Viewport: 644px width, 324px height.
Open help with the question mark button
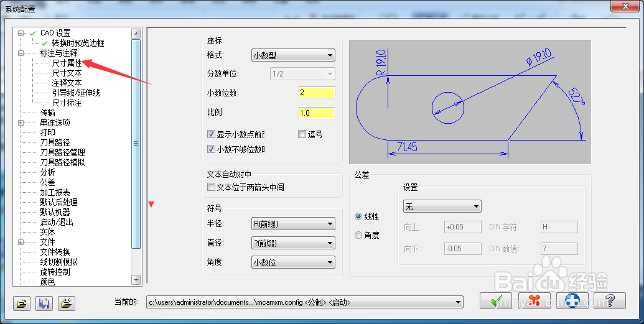click(610, 300)
